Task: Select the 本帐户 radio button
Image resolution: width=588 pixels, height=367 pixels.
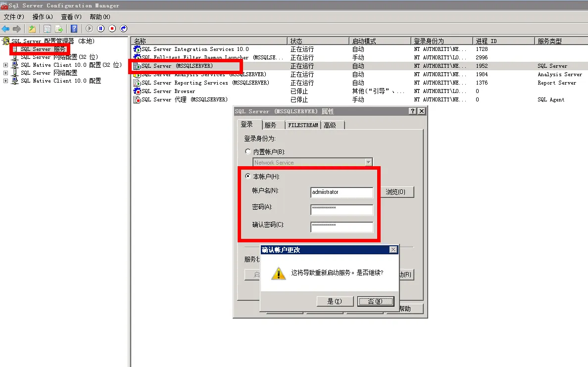Action: 248,176
